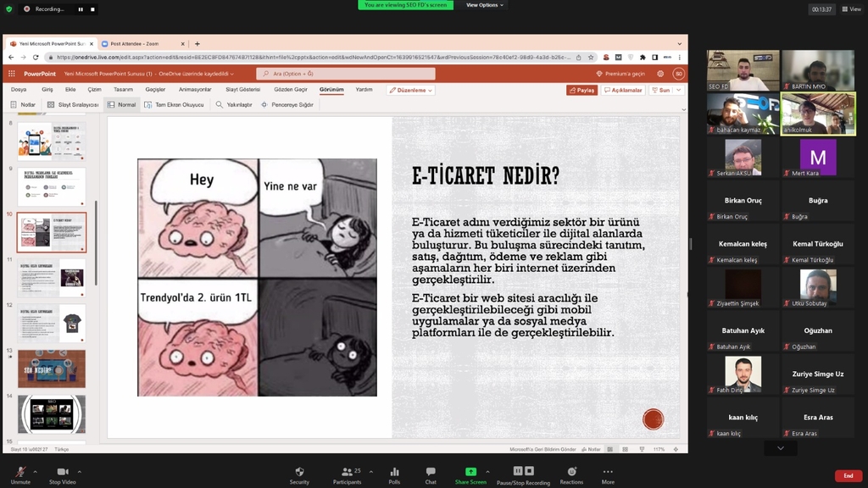This screenshot has height=488, width=868.
Task: Expand audio options arrow beside Unmute
Action: [35, 472]
